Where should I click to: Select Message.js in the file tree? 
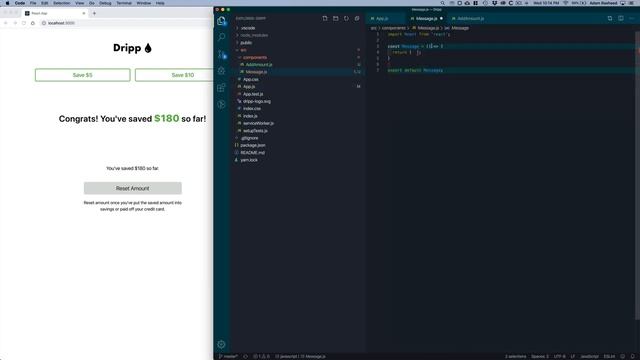(x=256, y=72)
